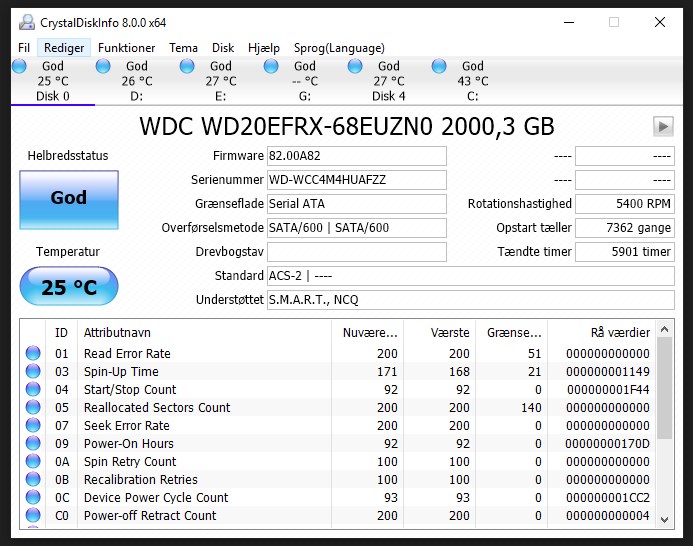Select raw value 0000000170D

coord(607,443)
